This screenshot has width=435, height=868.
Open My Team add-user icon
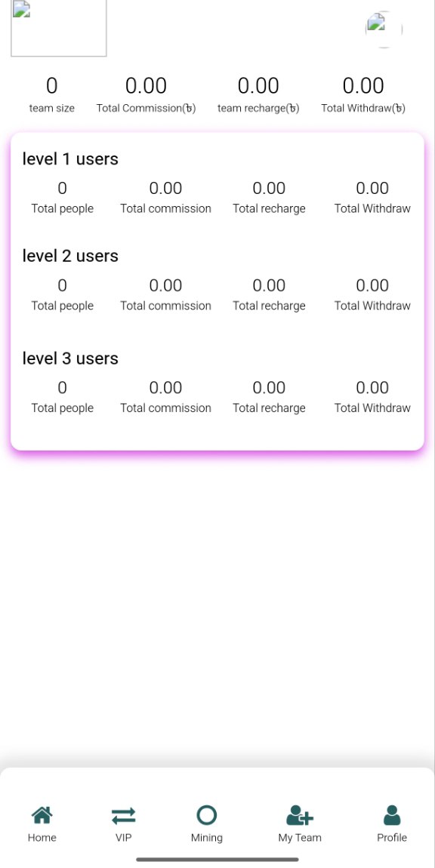pos(300,815)
